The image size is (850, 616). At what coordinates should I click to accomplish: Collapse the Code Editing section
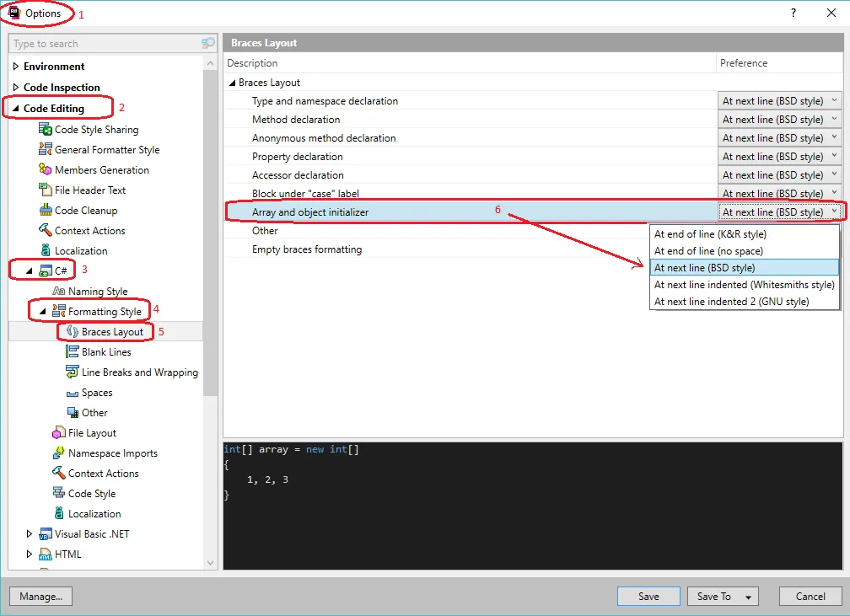(x=16, y=109)
